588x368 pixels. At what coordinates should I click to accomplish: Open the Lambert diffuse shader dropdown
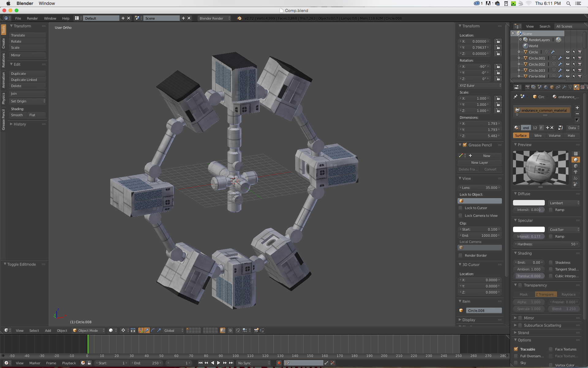coord(564,203)
